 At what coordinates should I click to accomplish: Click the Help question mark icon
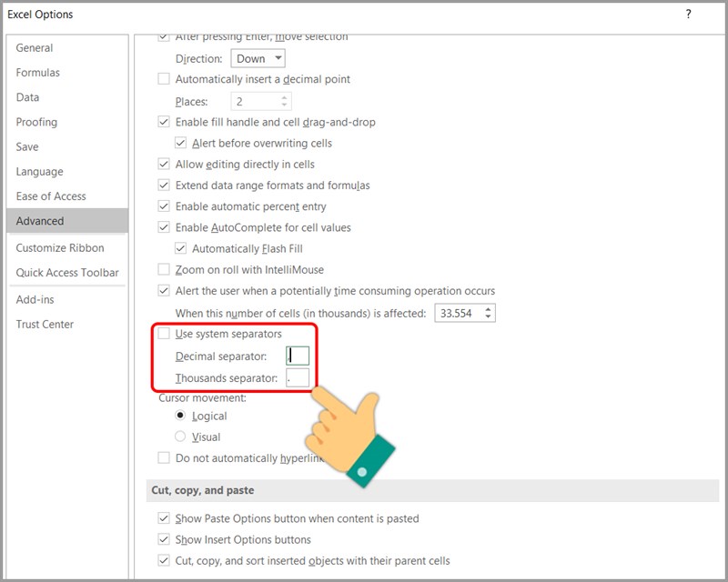pyautogui.click(x=688, y=14)
